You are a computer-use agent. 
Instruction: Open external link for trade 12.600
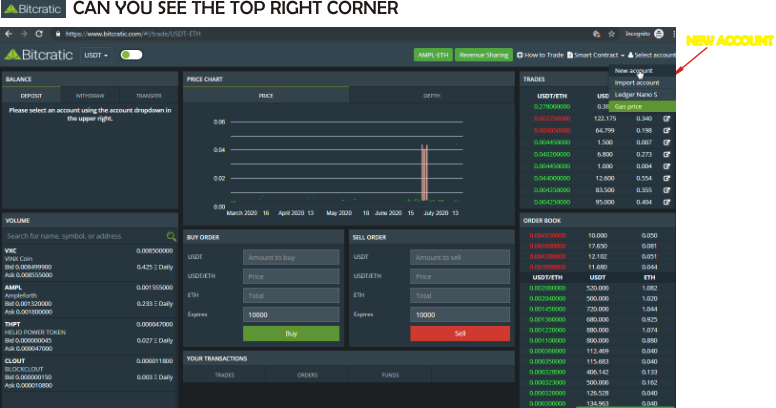(667, 178)
